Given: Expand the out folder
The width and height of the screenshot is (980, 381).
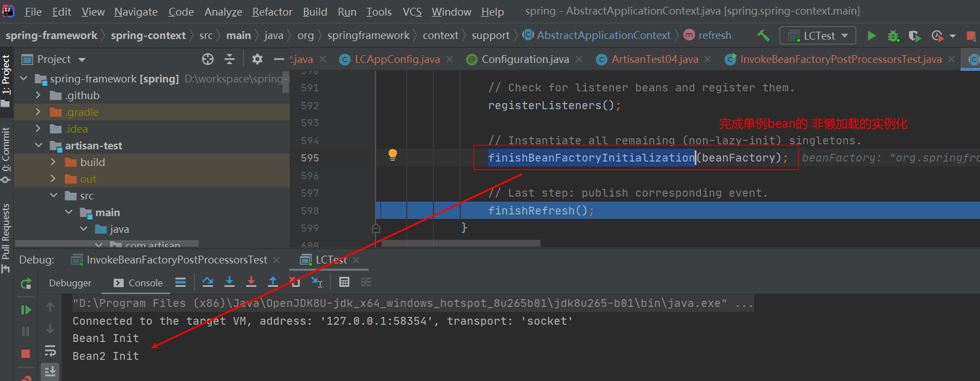Looking at the screenshot, I should click(53, 179).
